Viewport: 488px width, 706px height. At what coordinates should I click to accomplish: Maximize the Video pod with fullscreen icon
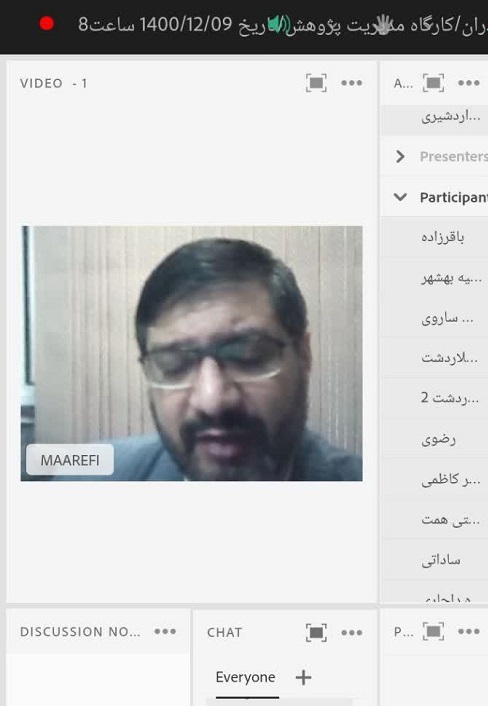(316, 83)
